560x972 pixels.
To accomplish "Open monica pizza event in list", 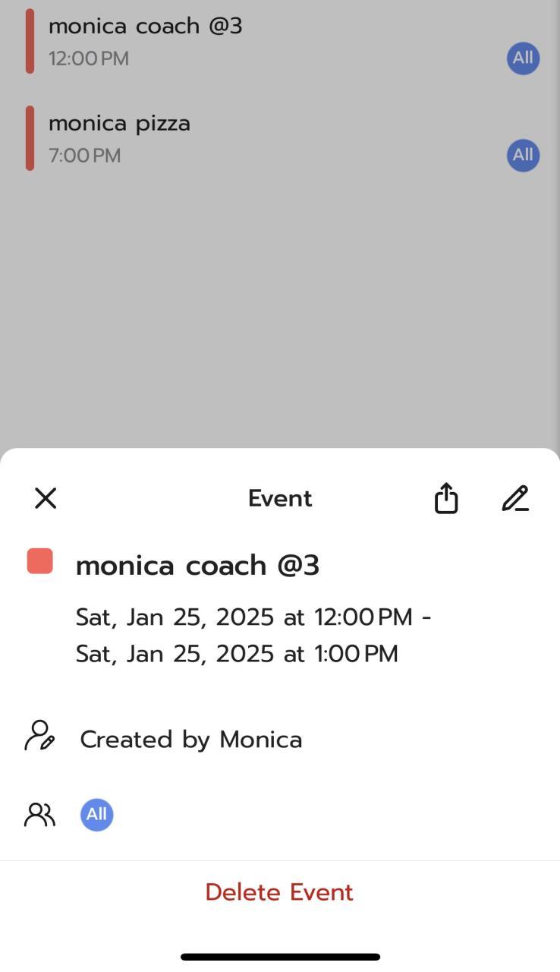I will pos(120,123).
